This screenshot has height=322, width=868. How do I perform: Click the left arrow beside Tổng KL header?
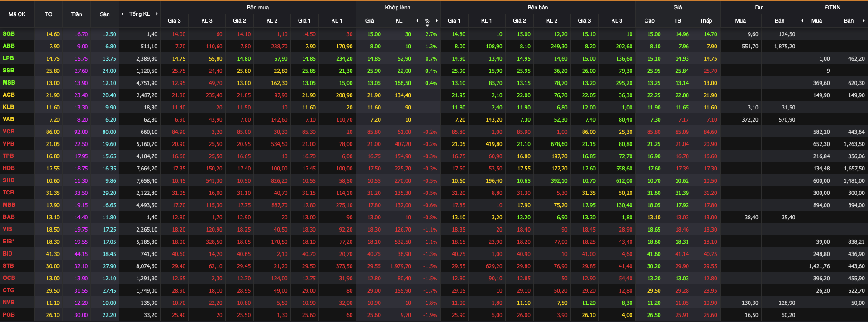tap(122, 14)
